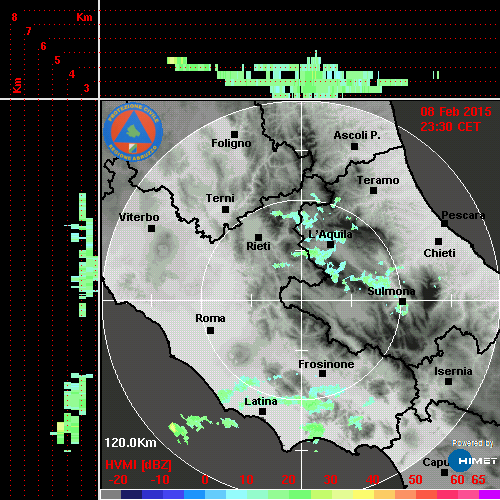Click the Viterbo city marker square
Image resolution: width=500 pixels, height=500 pixels.
(x=151, y=229)
